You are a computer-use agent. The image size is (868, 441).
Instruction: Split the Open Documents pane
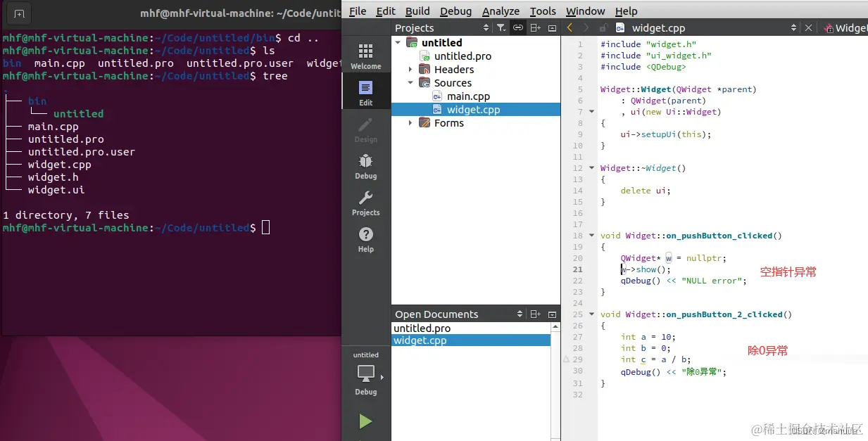pyautogui.click(x=536, y=314)
